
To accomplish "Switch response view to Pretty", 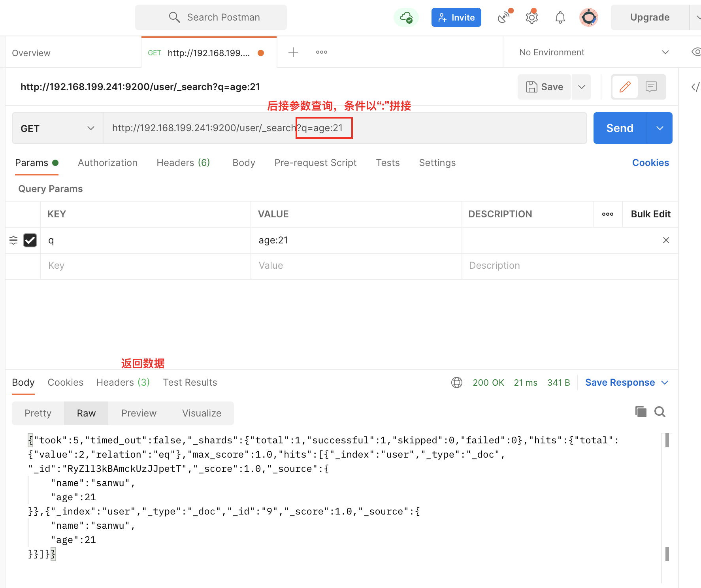I will pyautogui.click(x=38, y=413).
